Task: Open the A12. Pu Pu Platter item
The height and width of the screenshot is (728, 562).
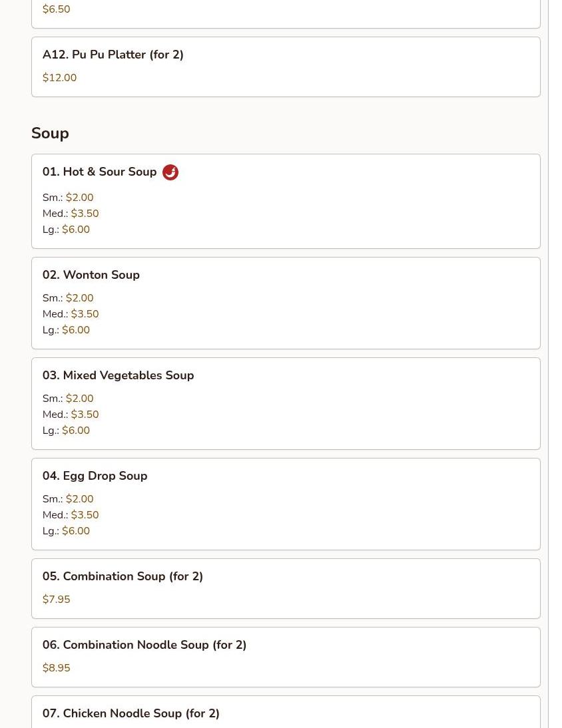Action: pos(286,67)
